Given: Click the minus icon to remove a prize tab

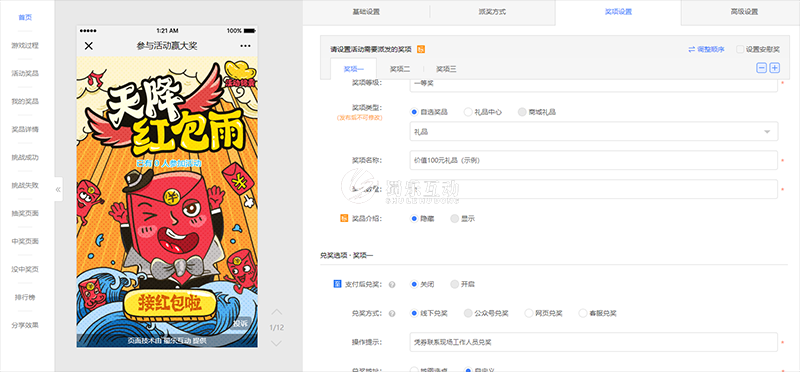Looking at the screenshot, I should point(761,68).
